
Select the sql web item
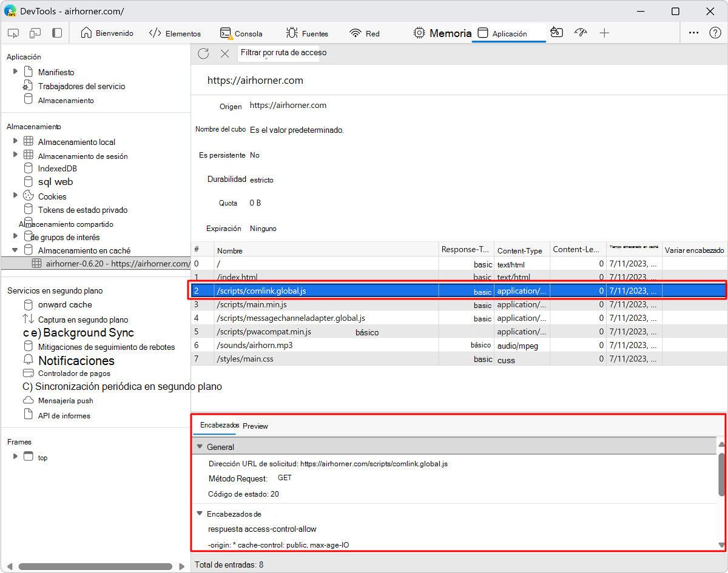tap(55, 182)
